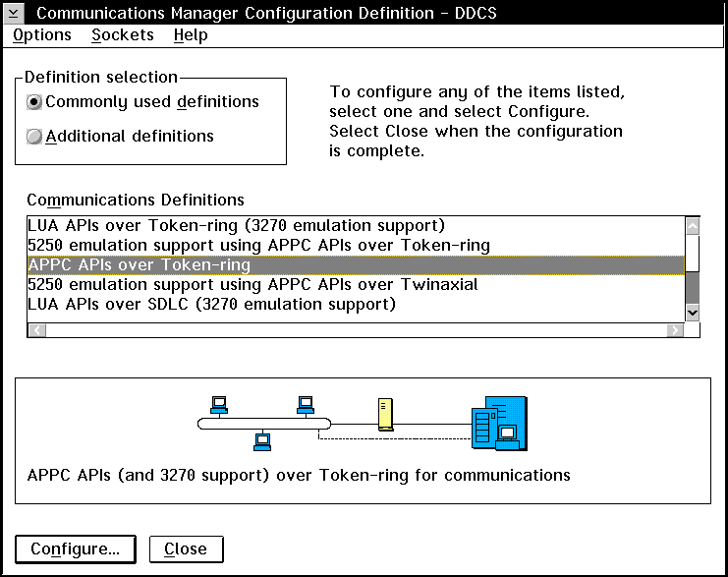Open the Sockets menu
The width and height of the screenshot is (728, 577).
pyautogui.click(x=123, y=35)
